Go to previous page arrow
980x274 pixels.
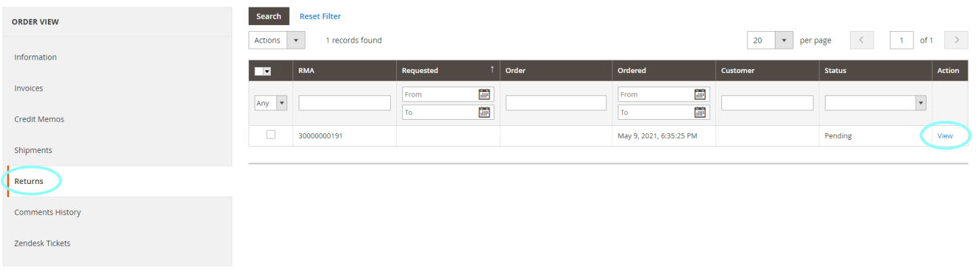tap(861, 41)
